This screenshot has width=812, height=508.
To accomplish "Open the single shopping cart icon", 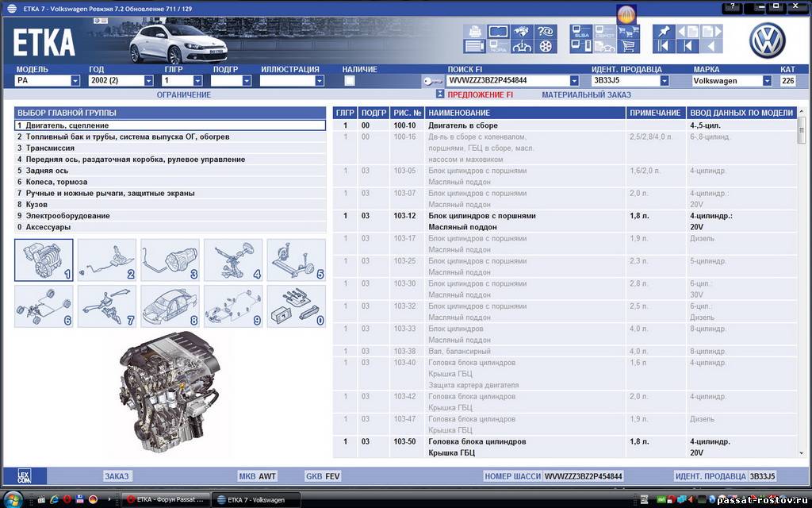I will pos(629,47).
